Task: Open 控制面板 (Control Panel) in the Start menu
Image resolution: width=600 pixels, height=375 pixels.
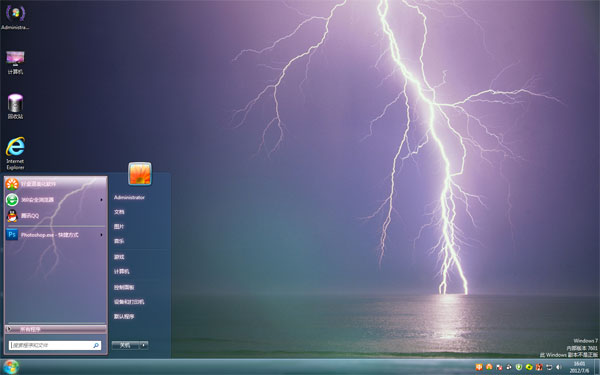Action: pos(124,287)
